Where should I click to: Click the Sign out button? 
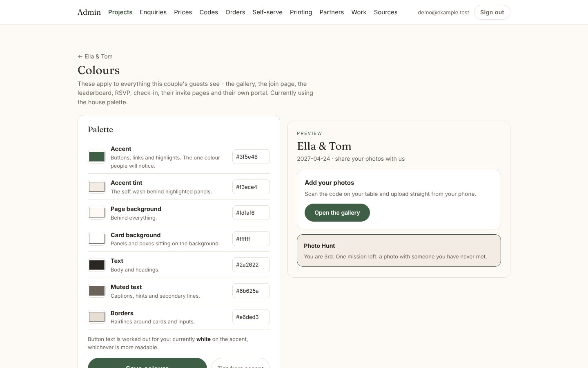[x=492, y=12]
